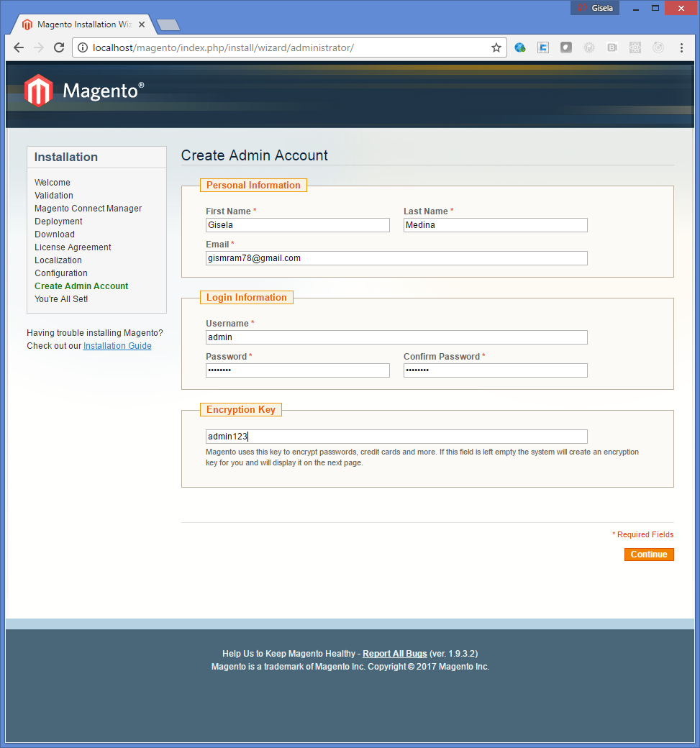This screenshot has width=700, height=748.
Task: Click the site info icon in address bar
Action: tap(83, 47)
